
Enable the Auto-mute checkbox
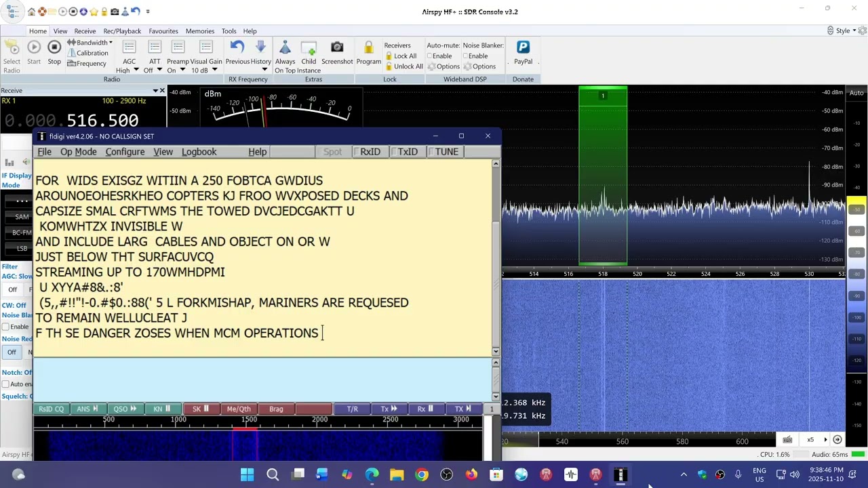pos(430,56)
